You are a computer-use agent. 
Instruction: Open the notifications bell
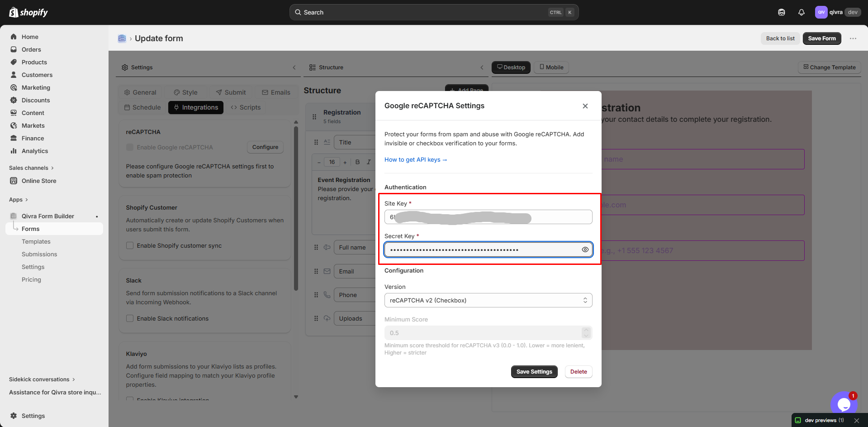[x=802, y=12]
